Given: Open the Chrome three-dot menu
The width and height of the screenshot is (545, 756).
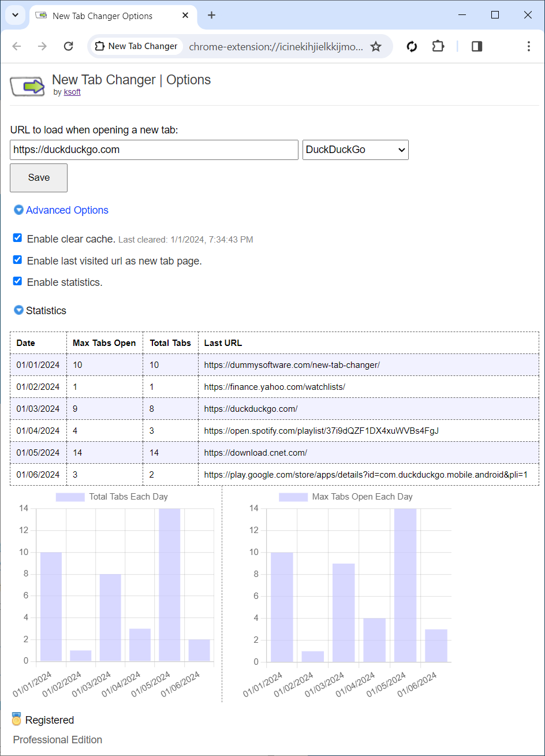Looking at the screenshot, I should tap(529, 46).
